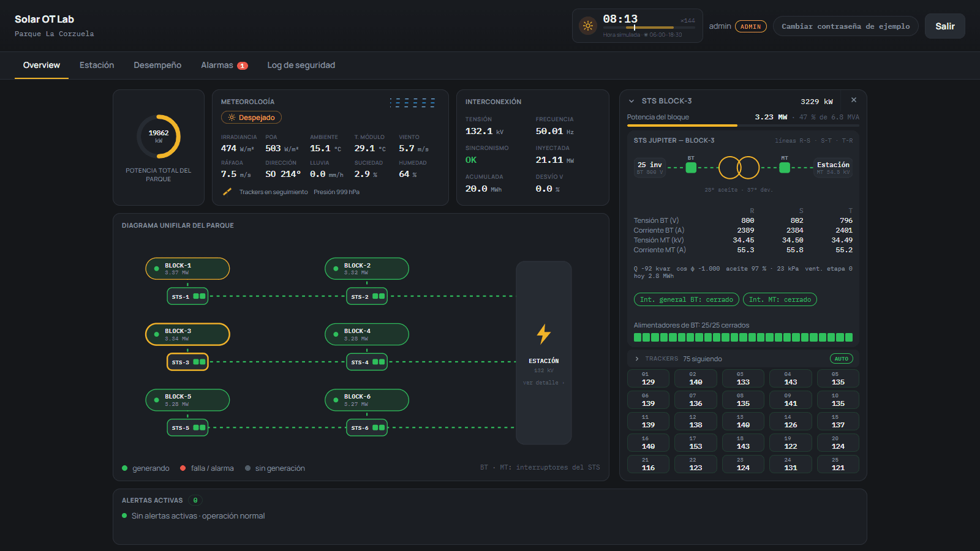
Task: Select BLOCK-5 in the single-line diagram
Action: [187, 400]
